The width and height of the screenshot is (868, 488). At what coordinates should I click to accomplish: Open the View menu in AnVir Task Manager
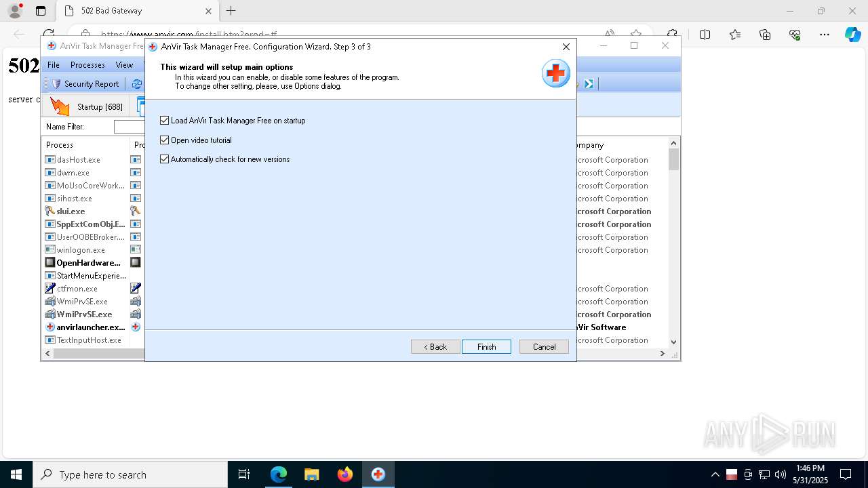coord(124,65)
